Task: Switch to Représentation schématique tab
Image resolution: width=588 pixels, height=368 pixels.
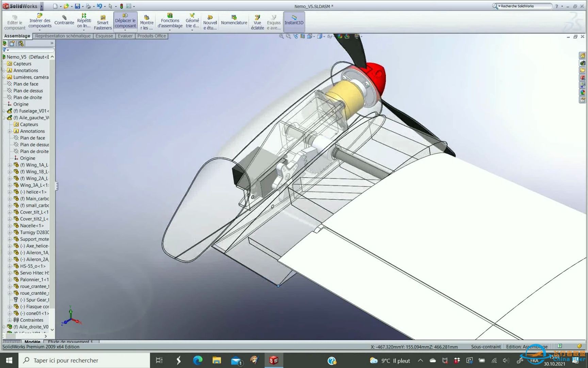Action: tap(63, 36)
